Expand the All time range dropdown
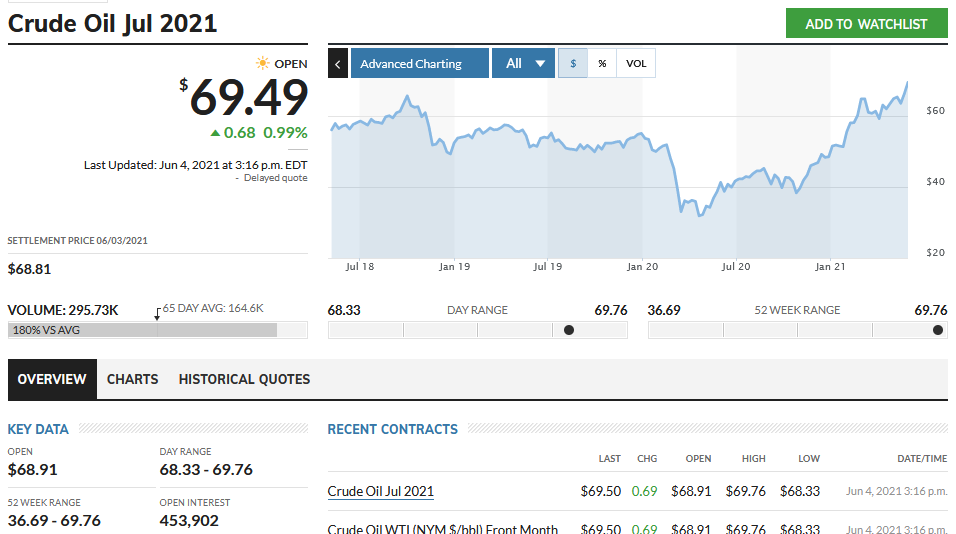Image resolution: width=956 pixels, height=534 pixels. click(x=523, y=63)
